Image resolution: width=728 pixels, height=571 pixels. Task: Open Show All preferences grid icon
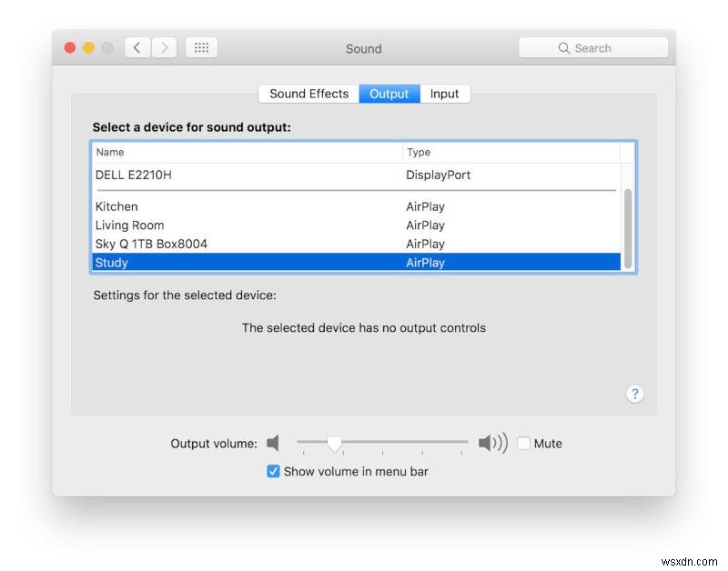(x=201, y=47)
